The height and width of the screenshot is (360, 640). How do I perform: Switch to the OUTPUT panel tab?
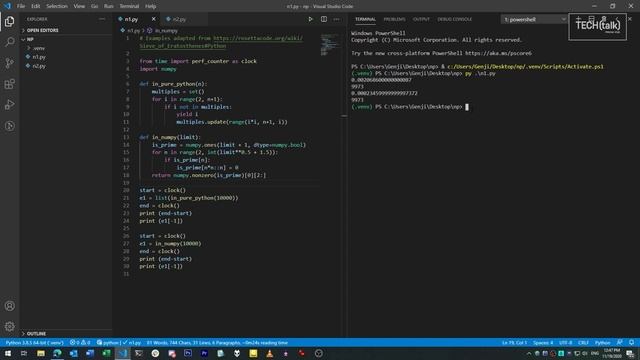click(x=421, y=19)
